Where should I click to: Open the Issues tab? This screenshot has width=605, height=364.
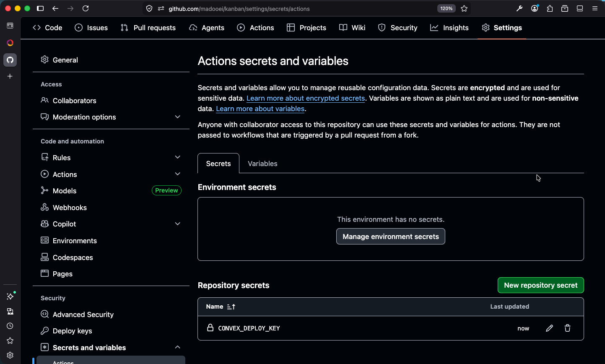click(91, 28)
